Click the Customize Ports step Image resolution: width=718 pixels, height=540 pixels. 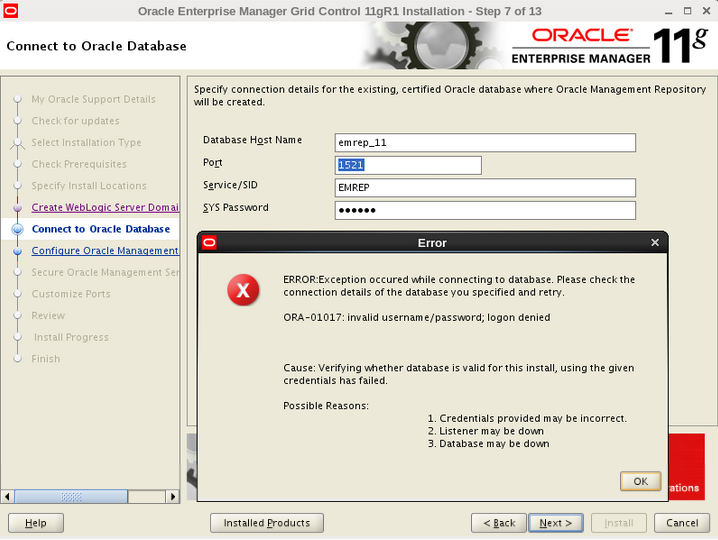pyautogui.click(x=71, y=294)
